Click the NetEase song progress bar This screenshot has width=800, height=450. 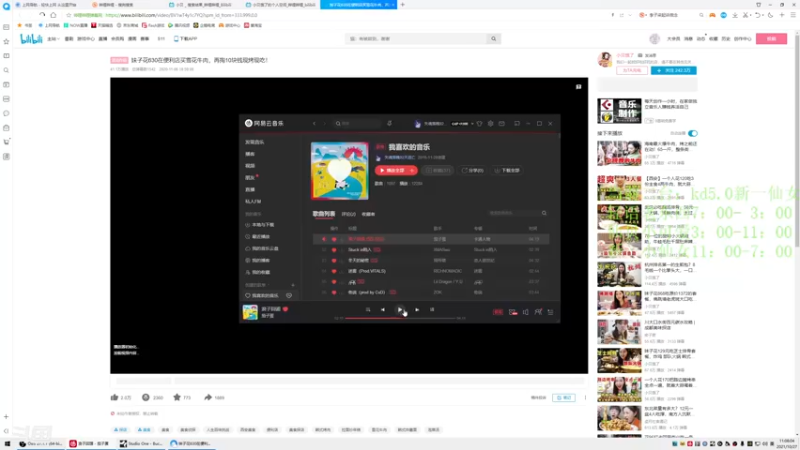[x=400, y=318]
